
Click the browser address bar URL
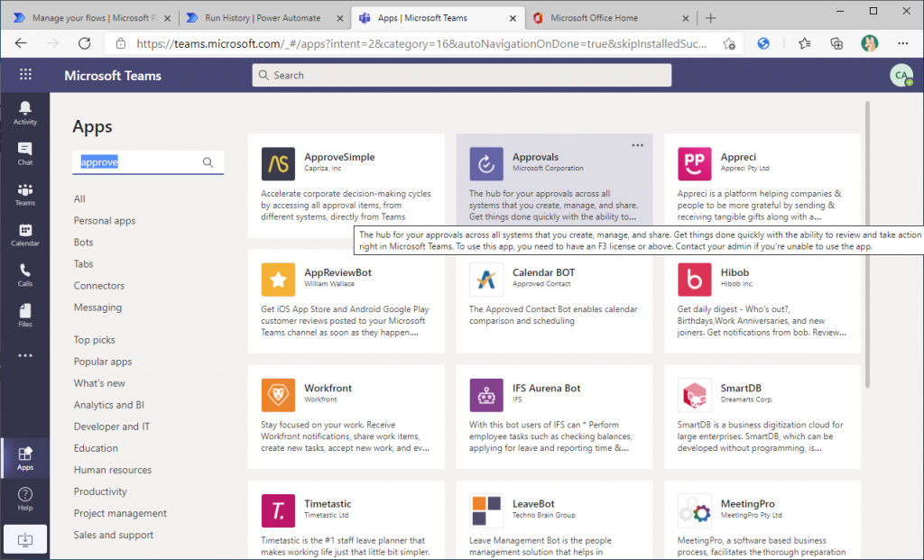420,43
